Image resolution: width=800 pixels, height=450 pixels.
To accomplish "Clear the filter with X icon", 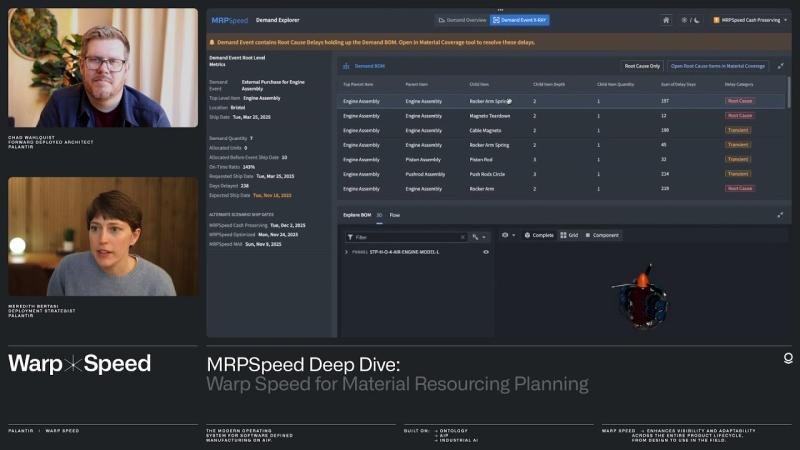I will coord(462,237).
